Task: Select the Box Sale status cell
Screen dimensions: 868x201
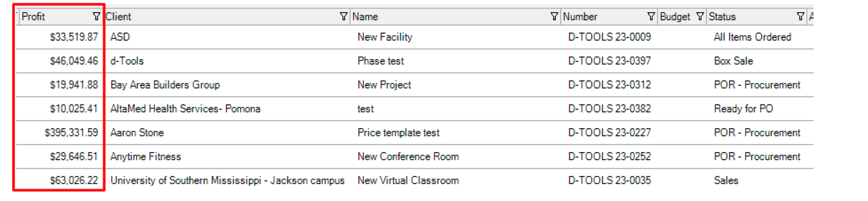Action: pyautogui.click(x=733, y=61)
